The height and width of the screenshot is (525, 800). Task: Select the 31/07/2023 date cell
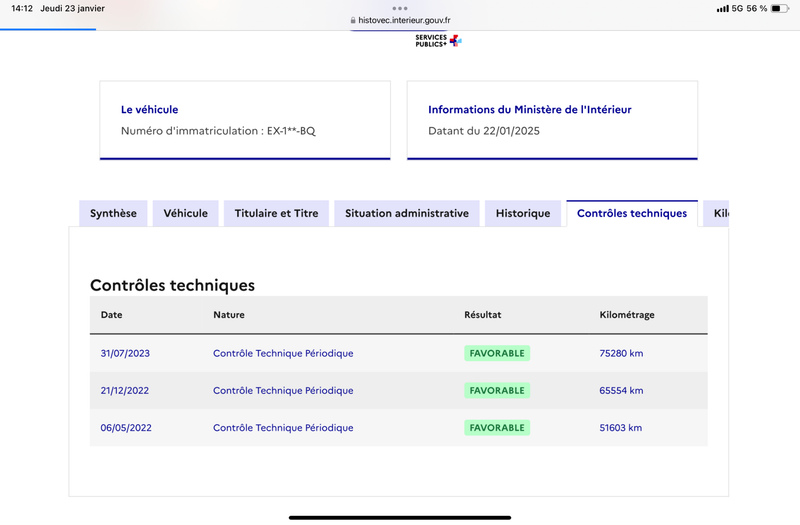125,353
